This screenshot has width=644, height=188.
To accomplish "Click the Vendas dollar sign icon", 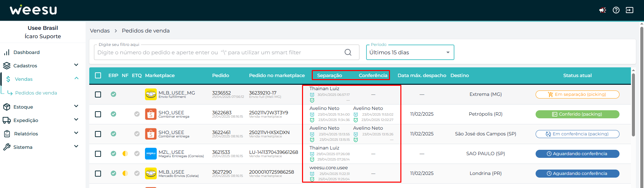I will [8, 79].
